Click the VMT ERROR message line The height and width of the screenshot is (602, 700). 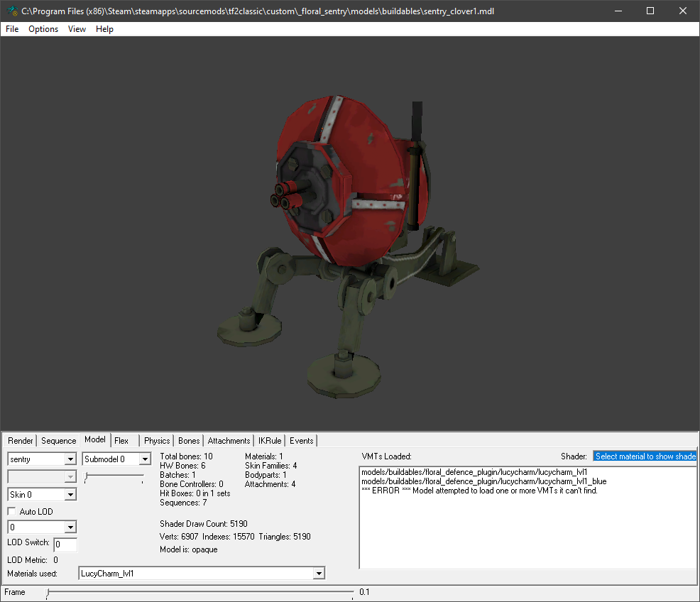coord(479,491)
